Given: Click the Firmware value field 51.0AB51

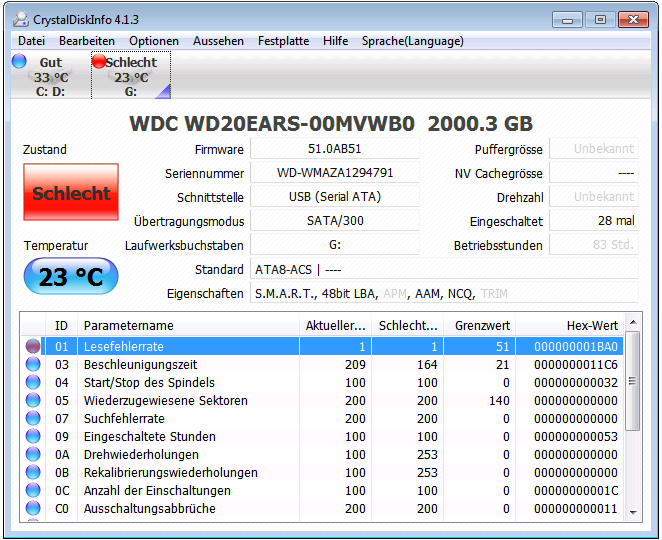Looking at the screenshot, I should pyautogui.click(x=335, y=149).
